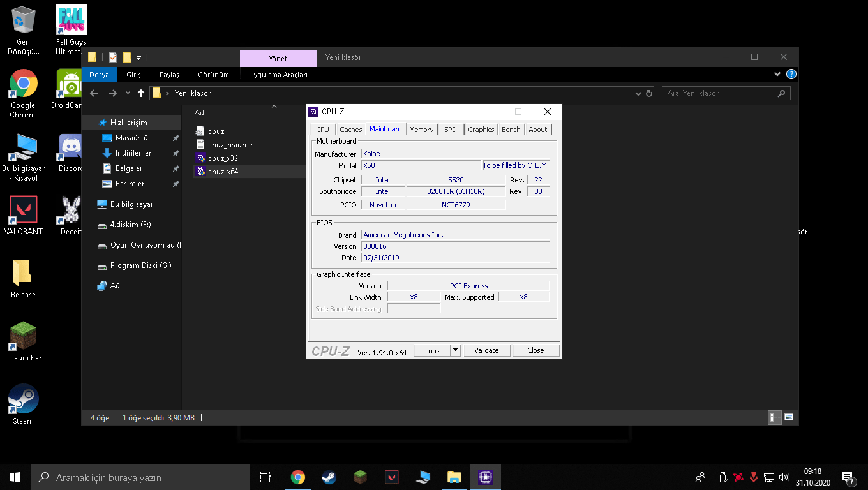Click the Close button in CPU-Z
The width and height of the screenshot is (868, 490).
535,350
